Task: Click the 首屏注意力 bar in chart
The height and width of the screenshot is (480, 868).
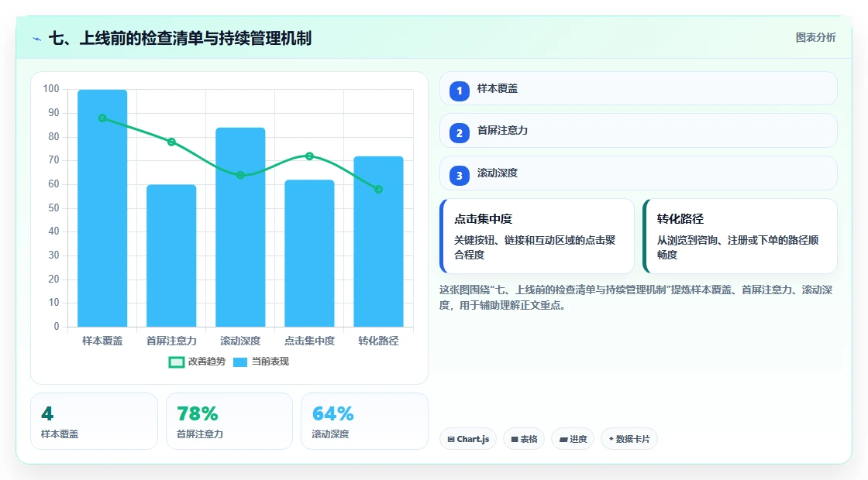Action: coord(171,255)
